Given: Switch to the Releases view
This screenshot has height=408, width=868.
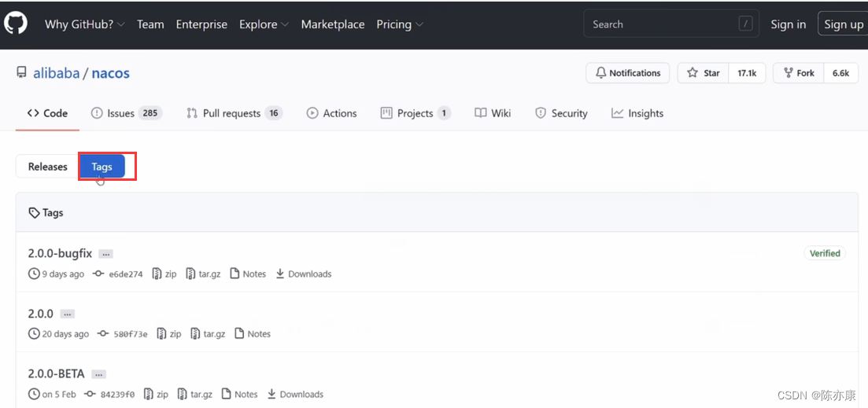Looking at the screenshot, I should pyautogui.click(x=47, y=167).
